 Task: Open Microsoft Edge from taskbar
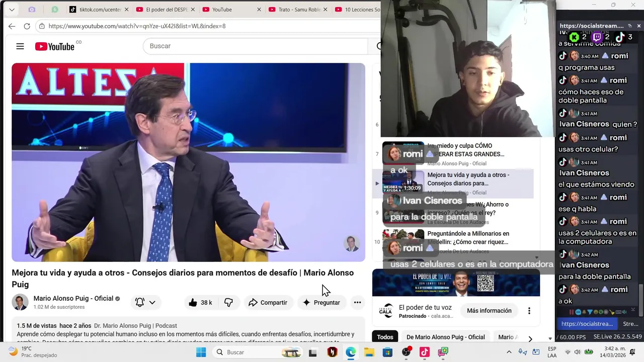(351, 352)
